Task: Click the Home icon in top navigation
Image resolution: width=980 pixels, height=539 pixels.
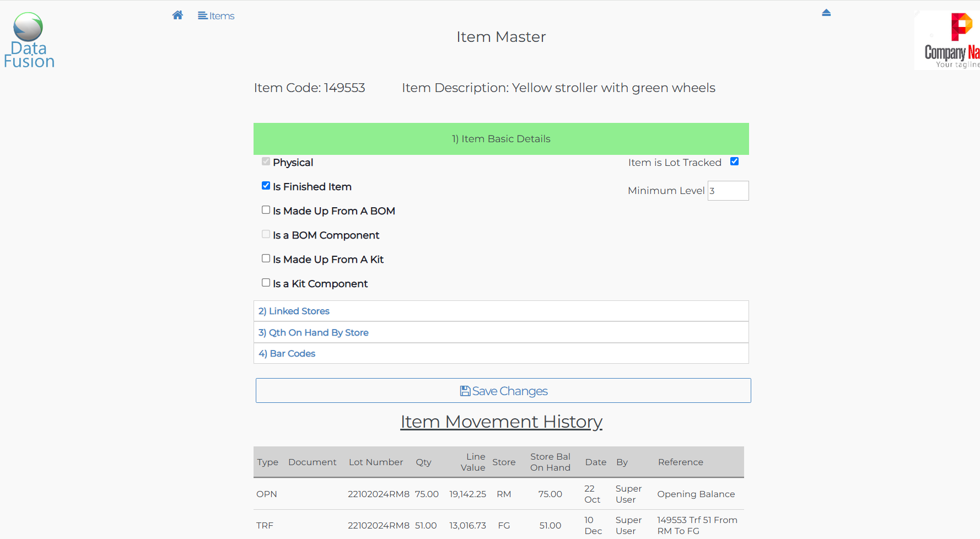Action: coord(177,15)
